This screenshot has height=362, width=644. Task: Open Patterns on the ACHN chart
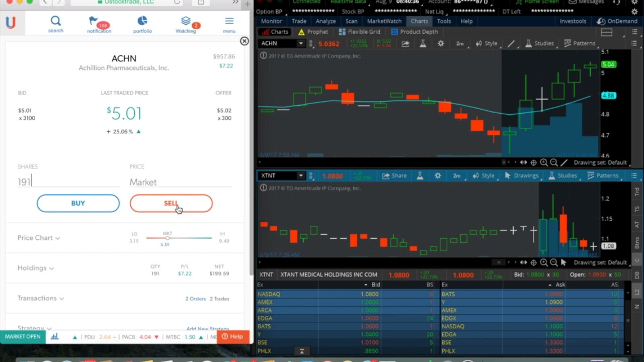point(580,43)
